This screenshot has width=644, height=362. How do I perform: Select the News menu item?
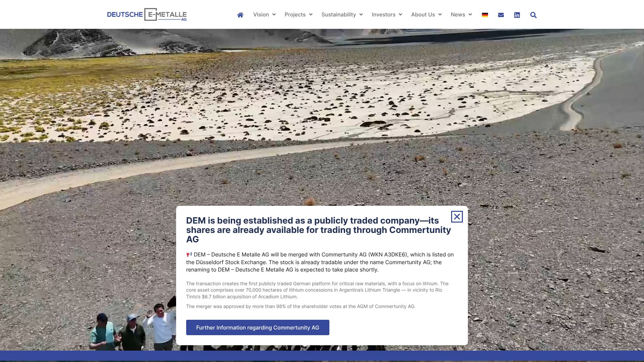(458, 14)
